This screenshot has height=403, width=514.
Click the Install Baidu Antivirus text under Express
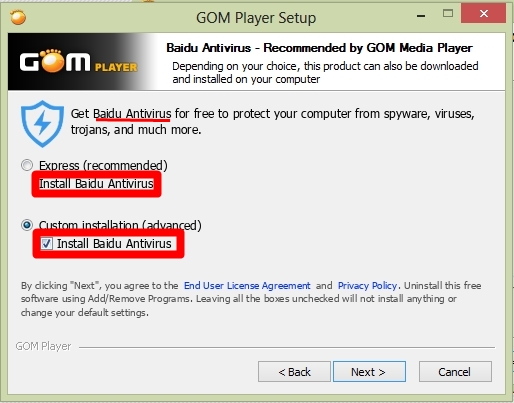pos(96,184)
